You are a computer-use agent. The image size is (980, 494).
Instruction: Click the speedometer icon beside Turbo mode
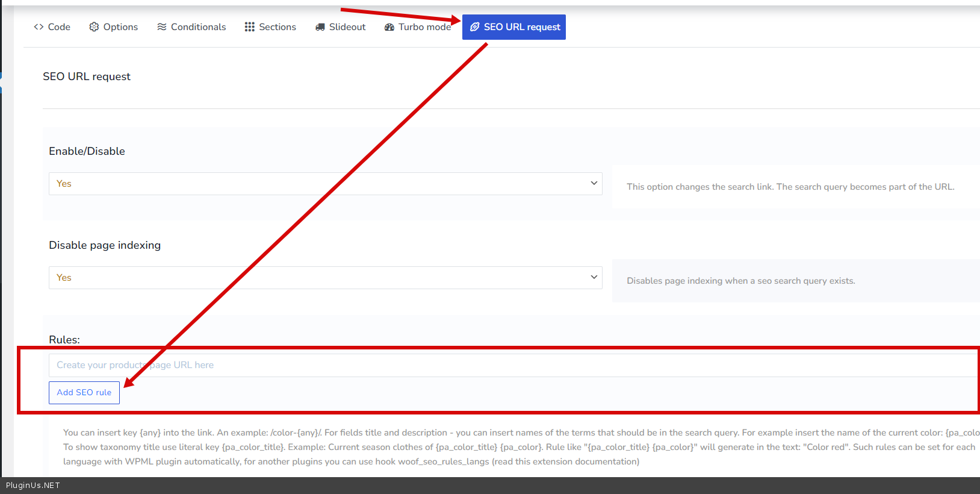(389, 27)
